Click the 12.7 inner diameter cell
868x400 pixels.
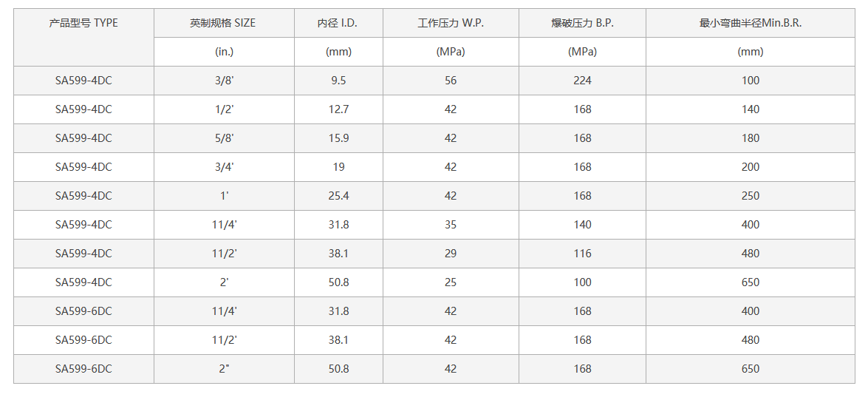click(338, 109)
